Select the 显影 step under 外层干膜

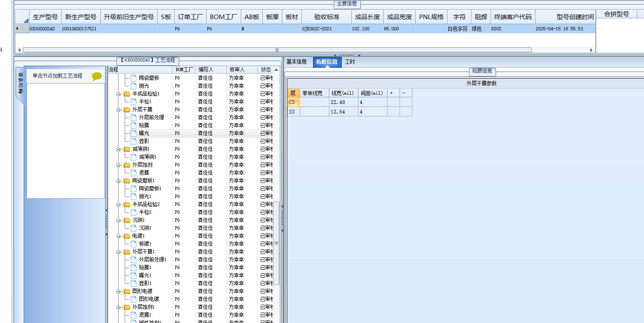tap(144, 141)
